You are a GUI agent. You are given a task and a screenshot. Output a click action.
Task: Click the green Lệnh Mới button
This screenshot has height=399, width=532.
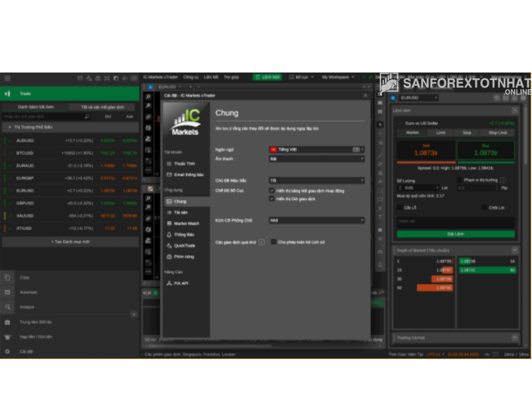click(267, 77)
